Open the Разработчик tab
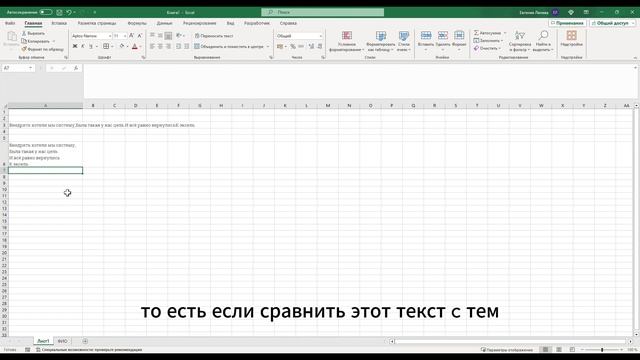The width and height of the screenshot is (640, 360). [x=257, y=23]
